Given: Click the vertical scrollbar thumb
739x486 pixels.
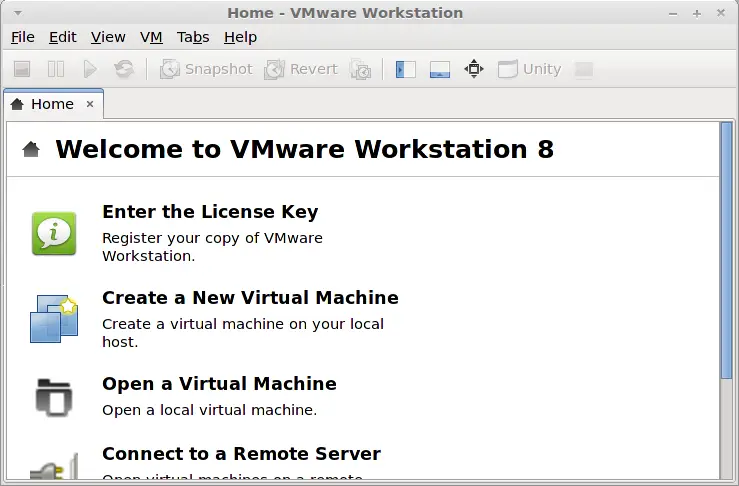Looking at the screenshot, I should pos(727,250).
